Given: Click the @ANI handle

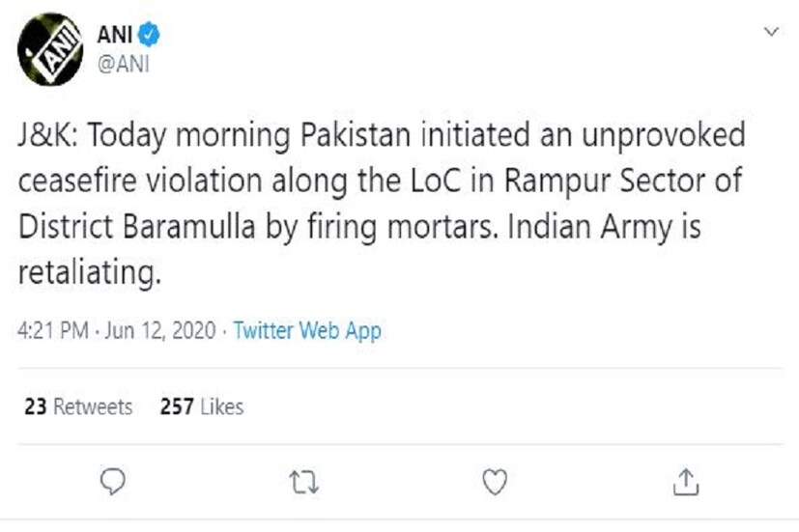Looking at the screenshot, I should coord(121,64).
